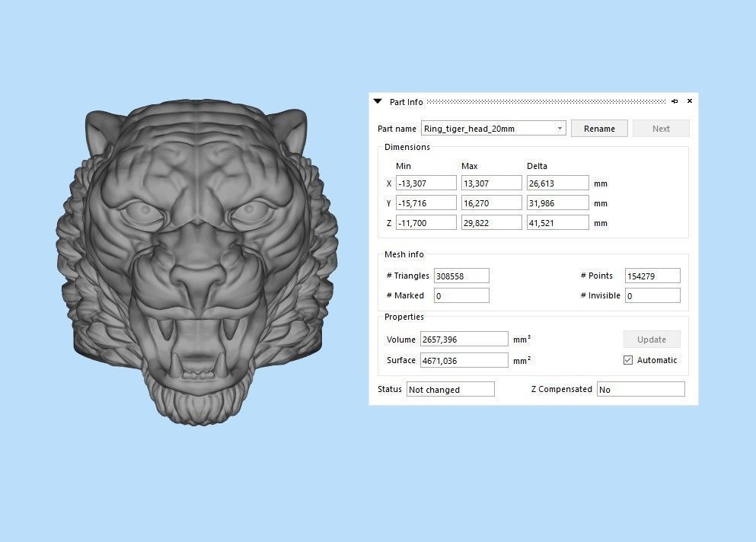Click the Points count field 154279
This screenshot has height=542, width=756.
point(652,276)
